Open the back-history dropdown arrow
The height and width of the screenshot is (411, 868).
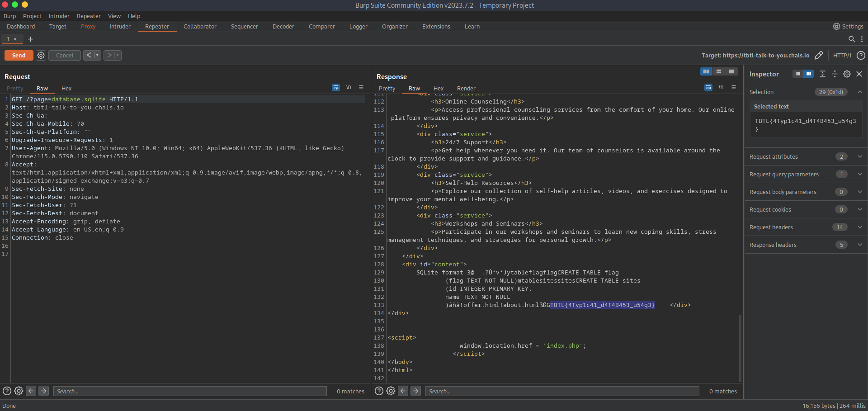pos(97,55)
